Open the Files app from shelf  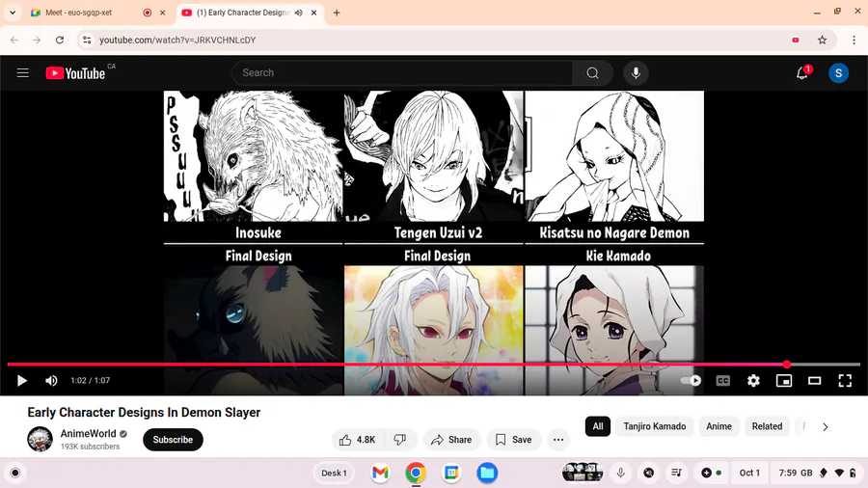click(487, 474)
